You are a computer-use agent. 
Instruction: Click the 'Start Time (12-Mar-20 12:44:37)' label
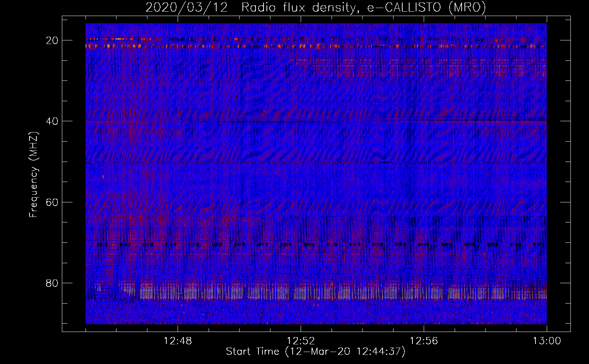pos(316,352)
